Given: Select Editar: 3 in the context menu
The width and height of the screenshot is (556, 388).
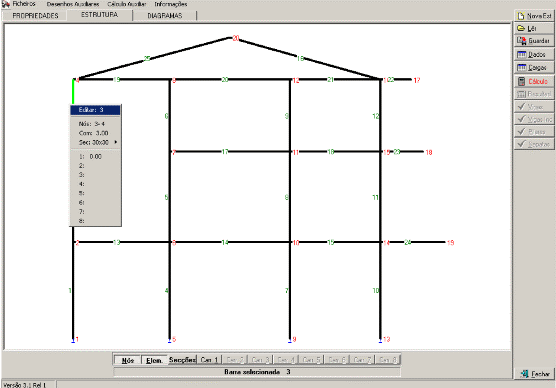Looking at the screenshot, I should 95,110.
